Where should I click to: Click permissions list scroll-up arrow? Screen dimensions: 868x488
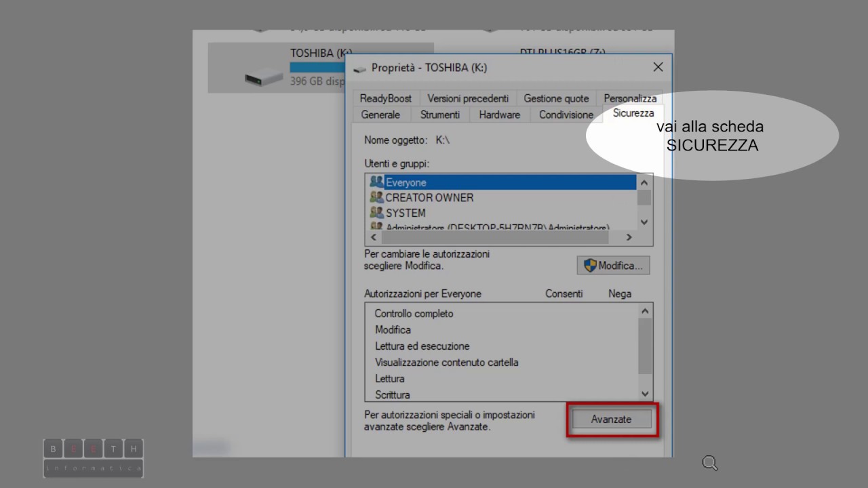coord(645,311)
